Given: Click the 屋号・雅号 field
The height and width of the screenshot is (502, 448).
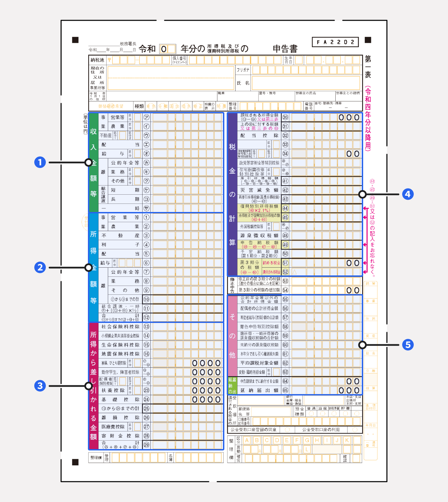Looking at the screenshot, I should click(x=277, y=96).
